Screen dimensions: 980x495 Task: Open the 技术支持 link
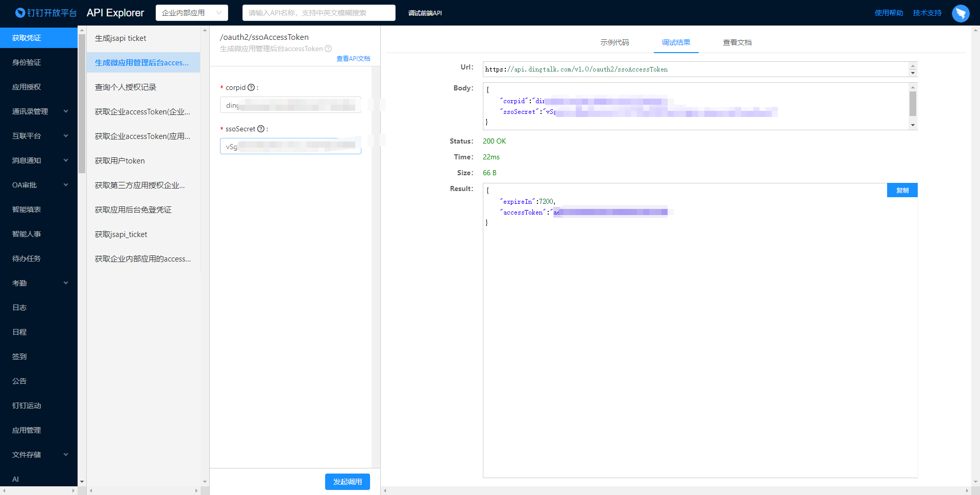click(x=927, y=13)
